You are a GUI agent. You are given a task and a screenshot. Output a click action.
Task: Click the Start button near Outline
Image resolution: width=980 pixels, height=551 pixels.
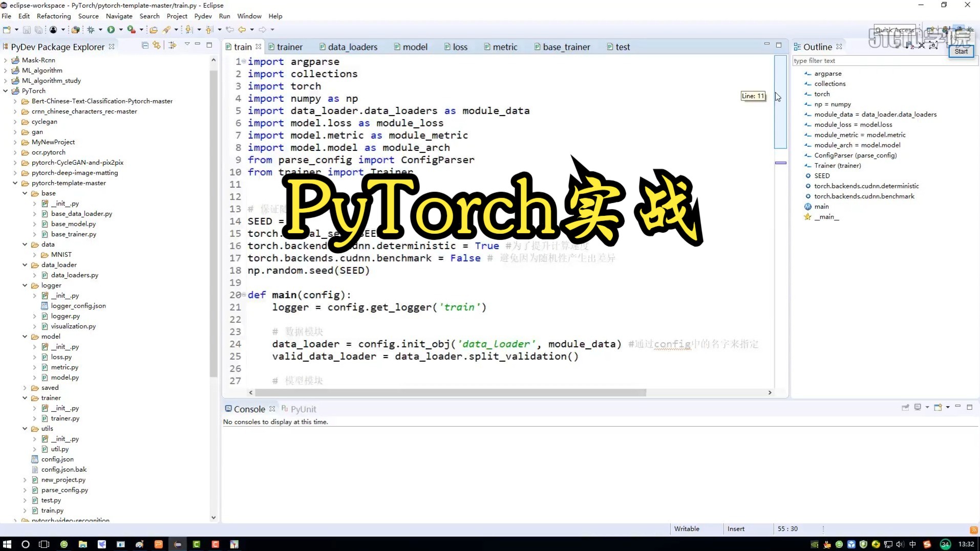point(961,52)
